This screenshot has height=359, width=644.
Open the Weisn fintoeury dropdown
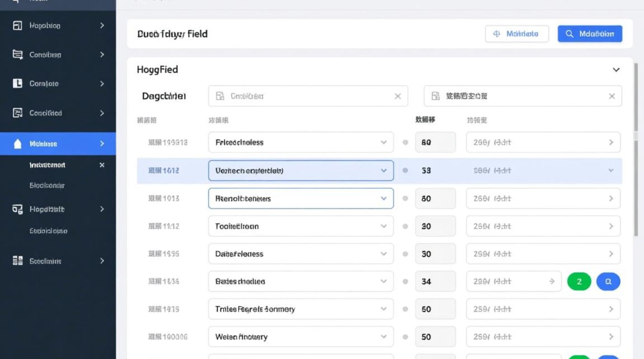pos(301,337)
